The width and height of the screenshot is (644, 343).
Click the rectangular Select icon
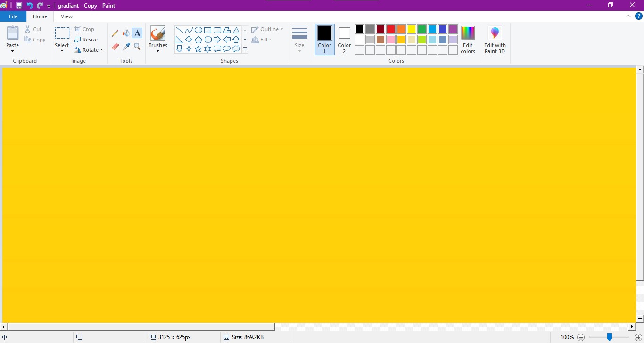[x=62, y=33]
